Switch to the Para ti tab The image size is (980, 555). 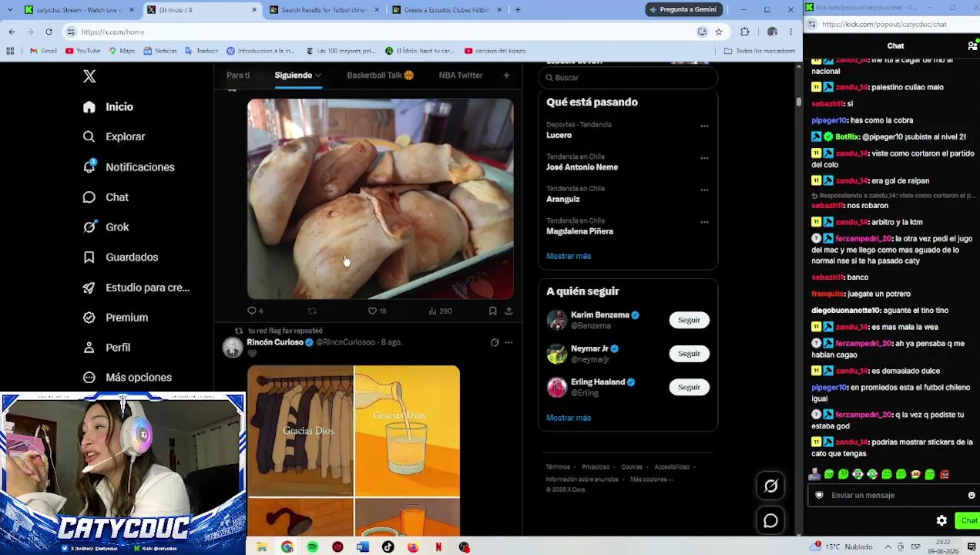[238, 76]
